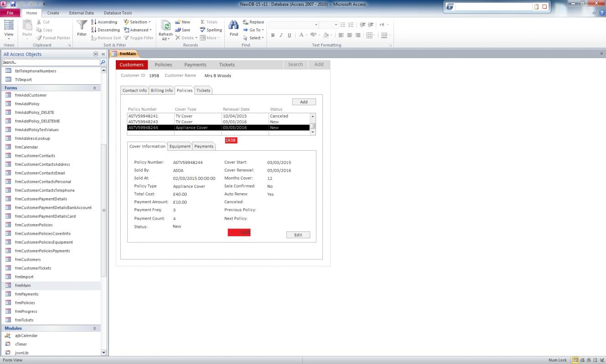606x364 pixels.
Task: Sort records Ascending
Action: pos(104,22)
